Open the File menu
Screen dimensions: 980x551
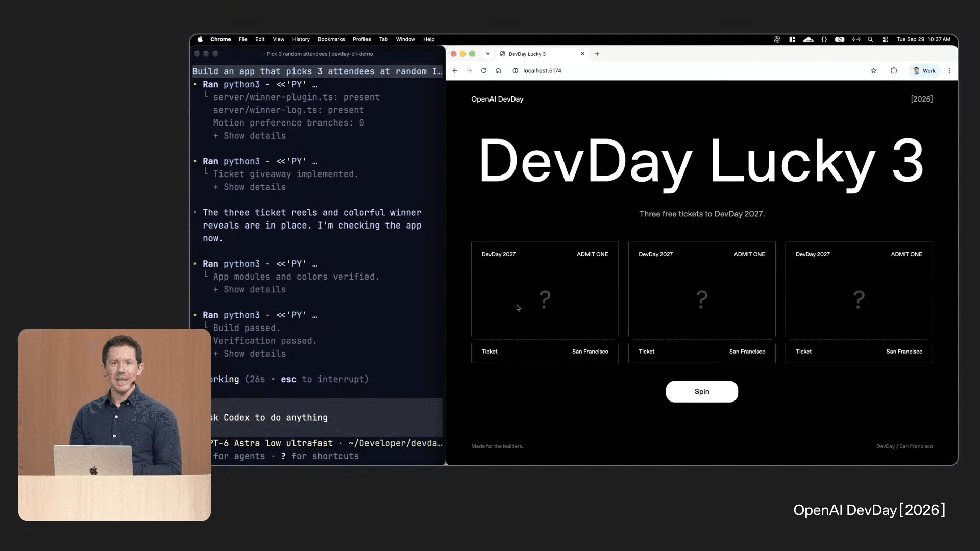coord(243,39)
